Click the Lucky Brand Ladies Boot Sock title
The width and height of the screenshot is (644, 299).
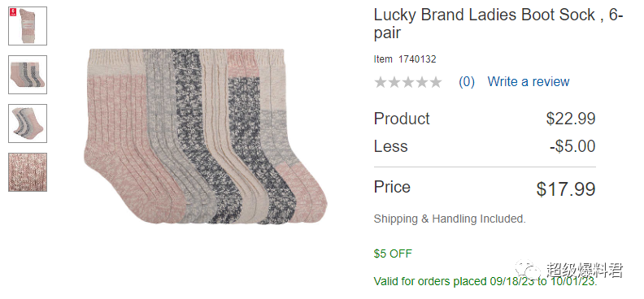tap(498, 24)
